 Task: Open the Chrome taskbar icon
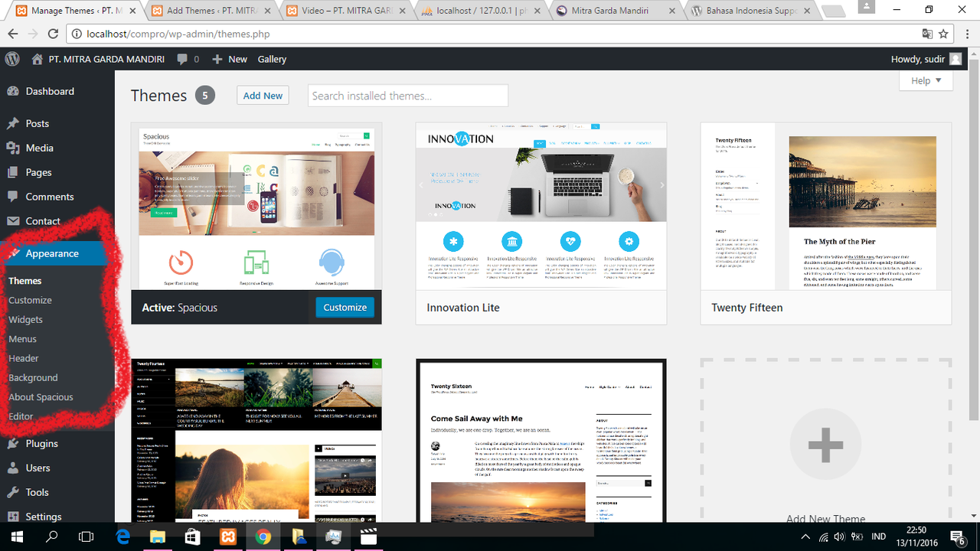tap(263, 536)
